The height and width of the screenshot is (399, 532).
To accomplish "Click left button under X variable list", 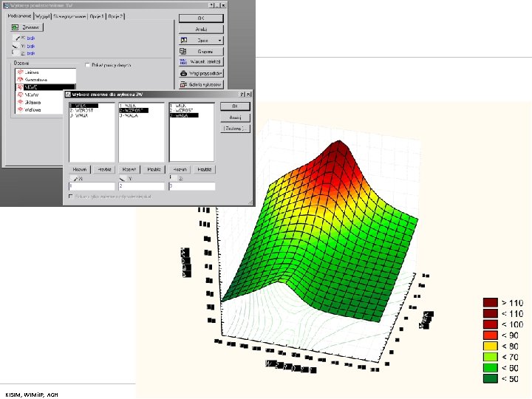I will 80,169.
